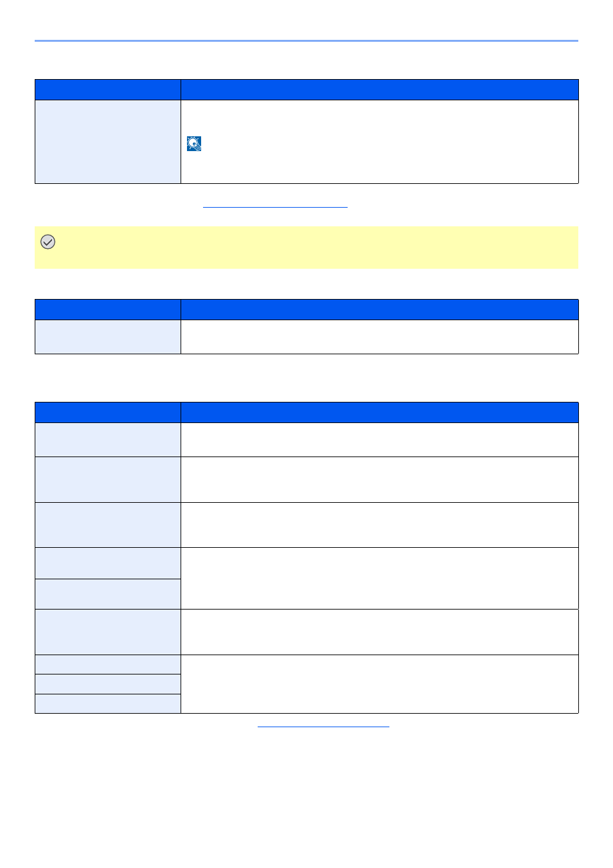Click the tall light-blue item cell of first table
The width and height of the screenshot is (613, 868).
click(108, 142)
